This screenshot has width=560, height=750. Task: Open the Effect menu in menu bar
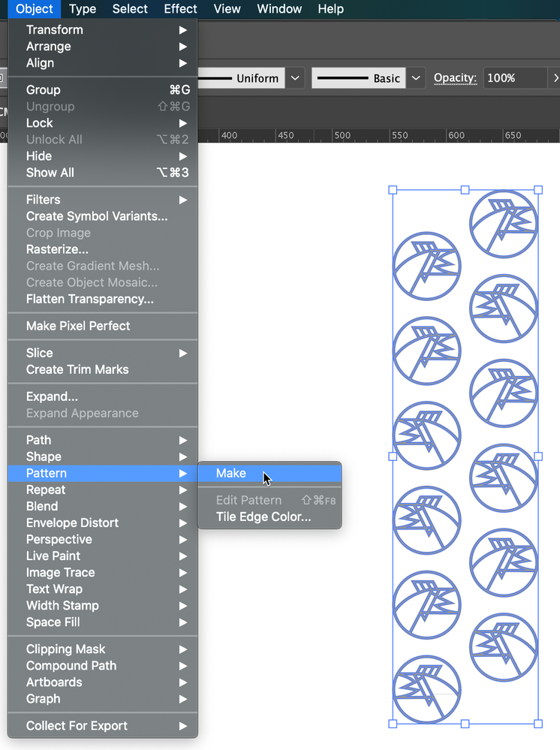180,9
